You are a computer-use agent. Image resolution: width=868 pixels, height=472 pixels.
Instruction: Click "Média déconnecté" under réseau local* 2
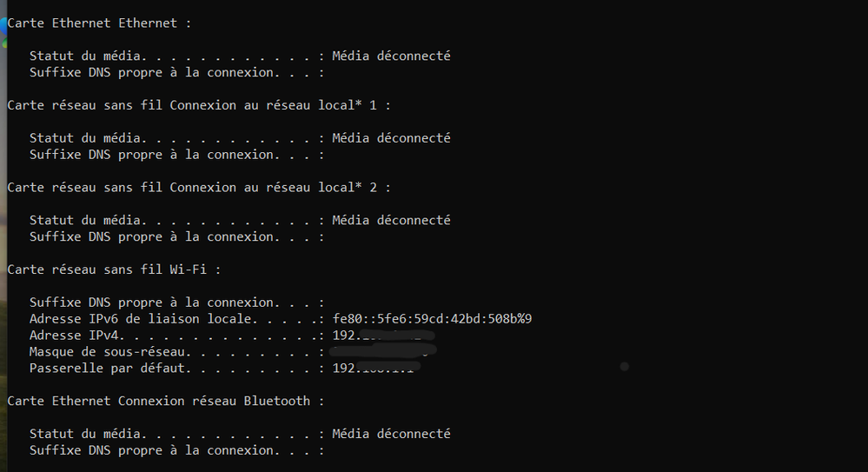tap(391, 221)
